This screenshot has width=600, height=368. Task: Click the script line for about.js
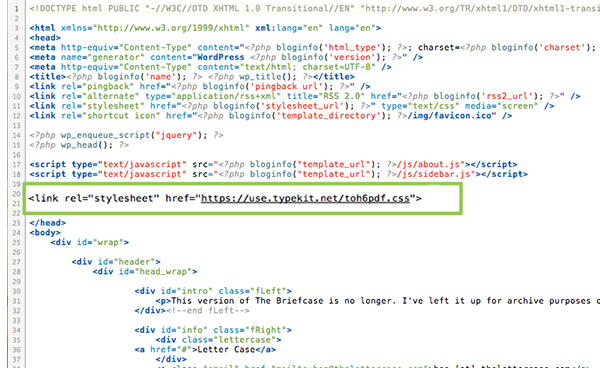pyautogui.click(x=273, y=164)
